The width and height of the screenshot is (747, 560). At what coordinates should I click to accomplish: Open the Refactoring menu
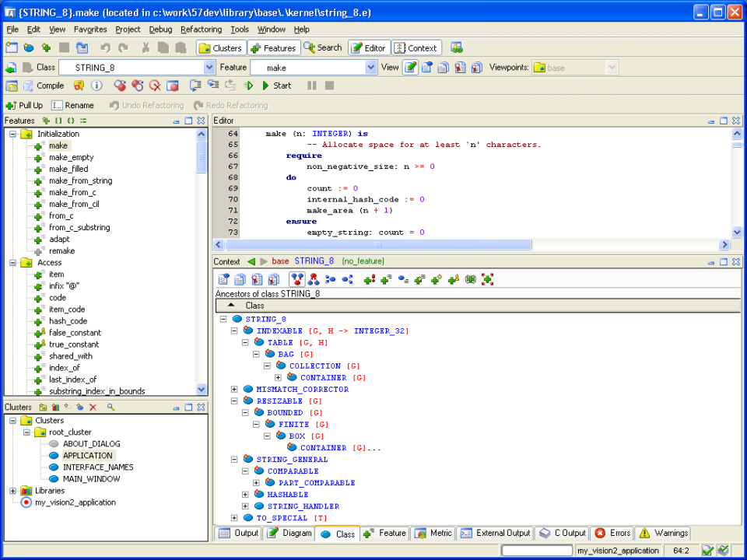(200, 30)
